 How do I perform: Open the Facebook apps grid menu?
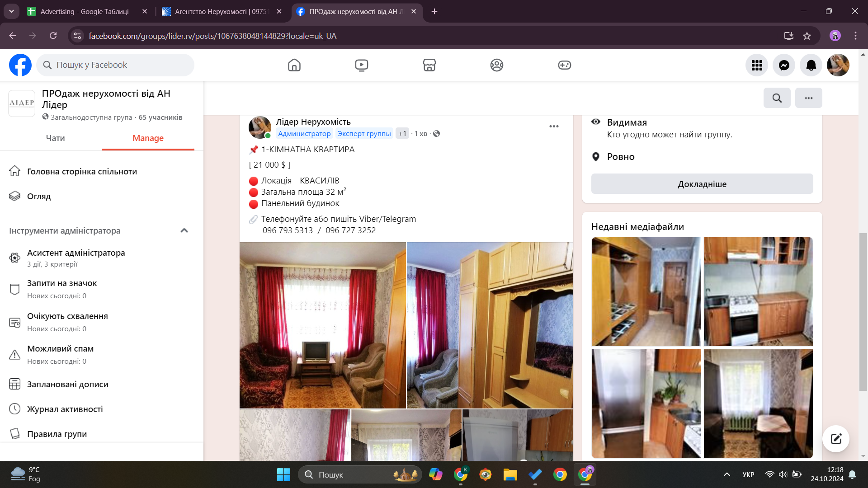click(757, 65)
